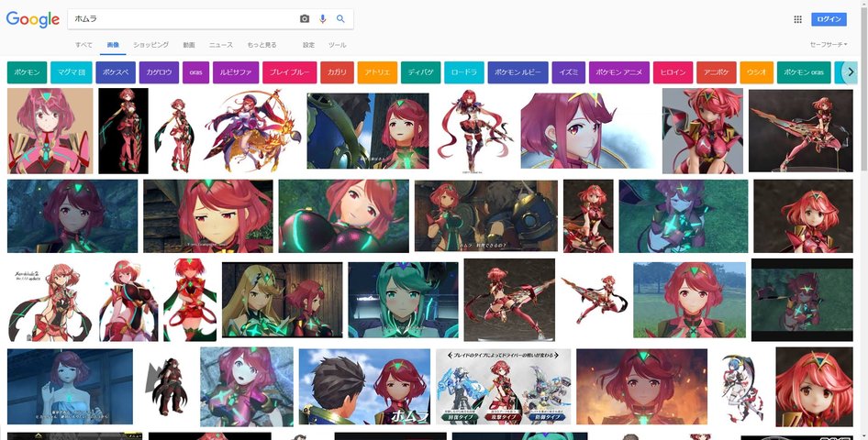Expand the セーフサーチ dropdown
This screenshot has height=440, width=868.
tap(829, 44)
